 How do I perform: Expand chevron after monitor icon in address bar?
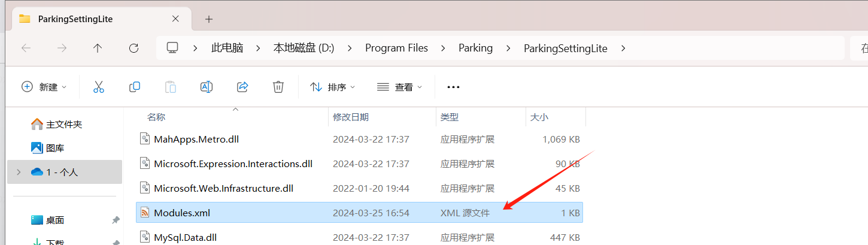[x=196, y=49]
